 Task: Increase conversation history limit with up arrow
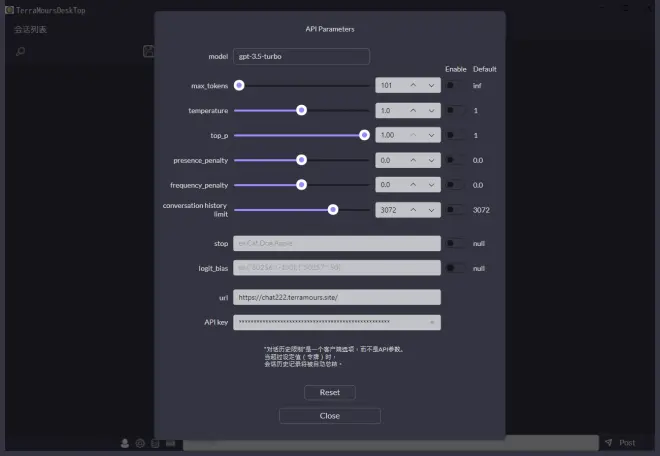click(x=412, y=210)
